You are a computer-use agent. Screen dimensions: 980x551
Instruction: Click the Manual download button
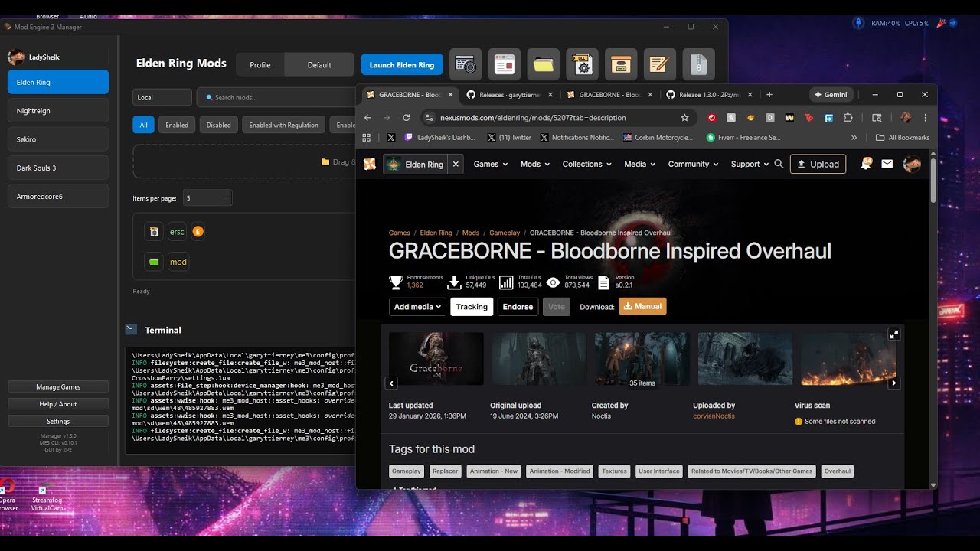pyautogui.click(x=642, y=306)
